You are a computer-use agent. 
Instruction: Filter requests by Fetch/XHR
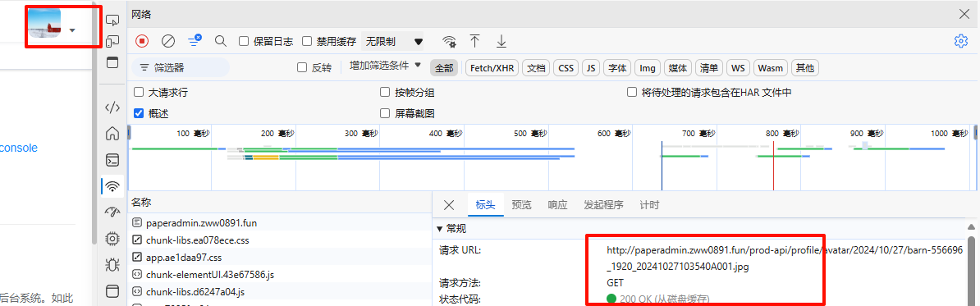tap(492, 68)
